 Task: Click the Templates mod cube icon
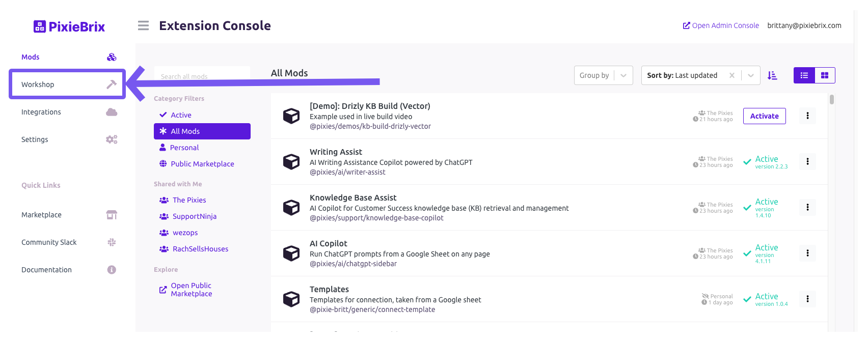coord(291,299)
